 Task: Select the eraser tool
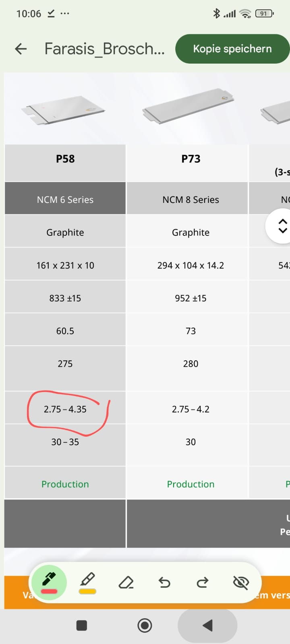(126, 582)
